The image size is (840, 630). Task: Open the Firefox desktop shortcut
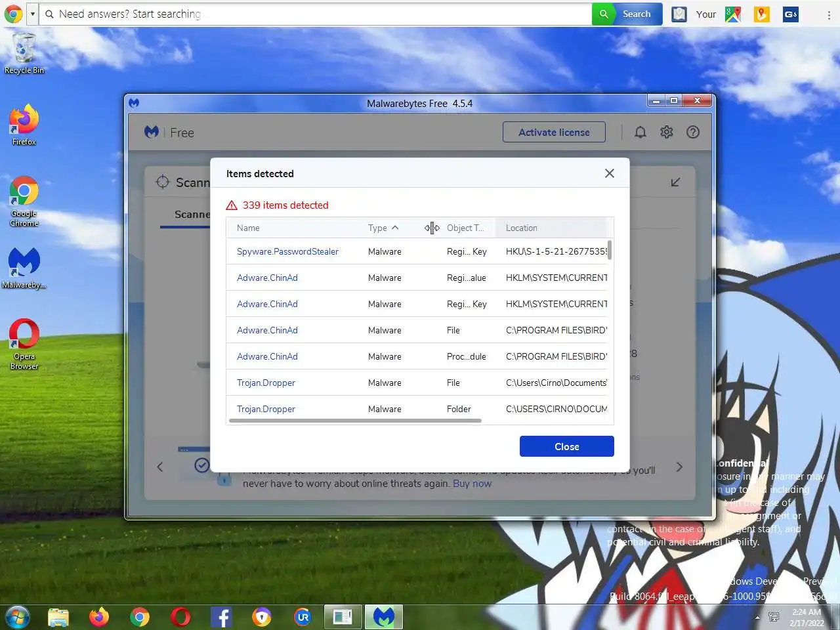click(x=24, y=125)
